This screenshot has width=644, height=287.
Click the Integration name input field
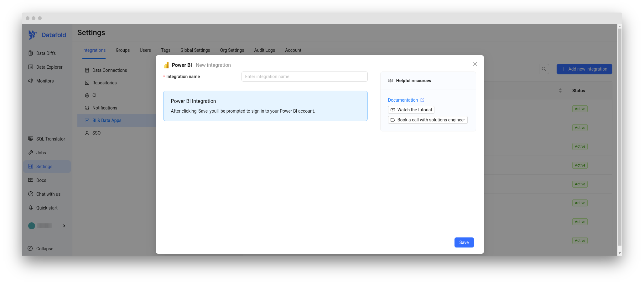(304, 77)
